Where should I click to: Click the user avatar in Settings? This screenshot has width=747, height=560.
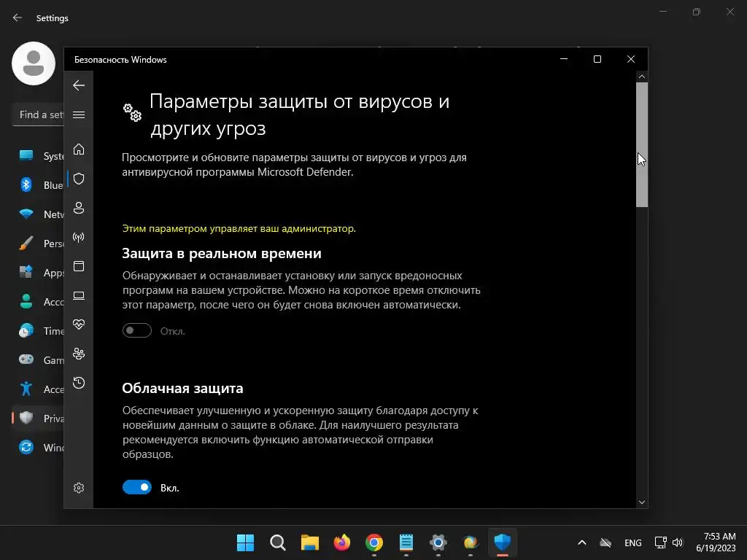pyautogui.click(x=34, y=63)
